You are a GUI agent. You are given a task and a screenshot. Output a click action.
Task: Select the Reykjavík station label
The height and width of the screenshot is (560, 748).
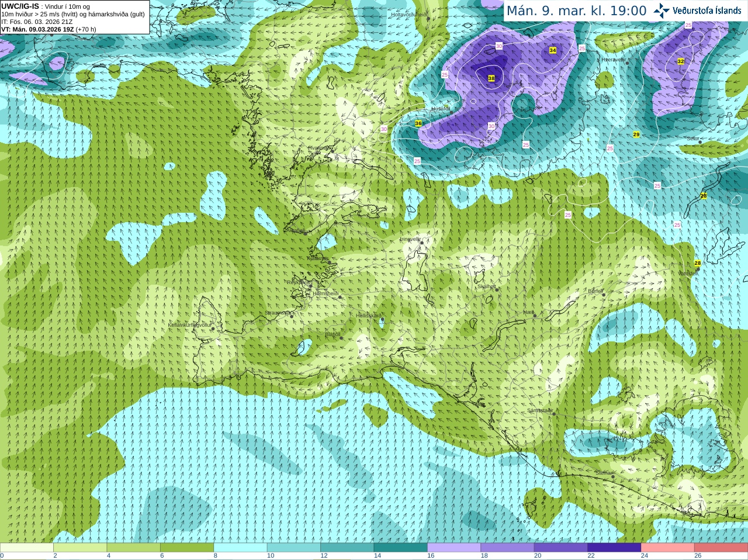coord(299,282)
